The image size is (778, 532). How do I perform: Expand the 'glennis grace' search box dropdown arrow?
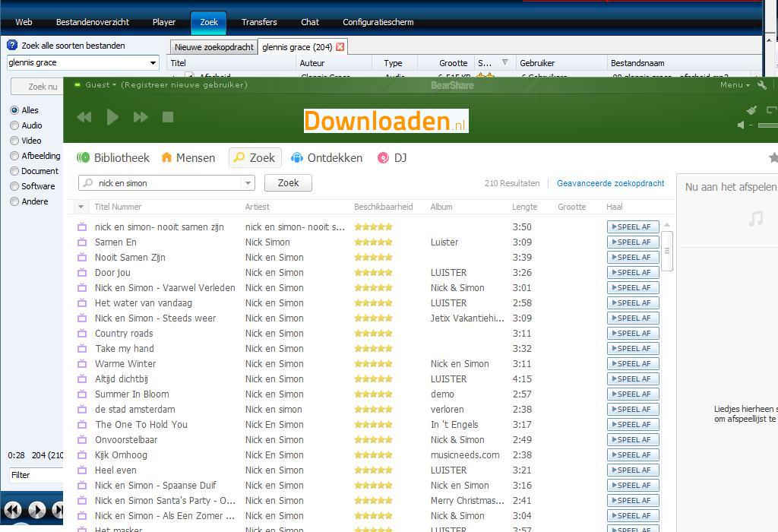(x=153, y=63)
